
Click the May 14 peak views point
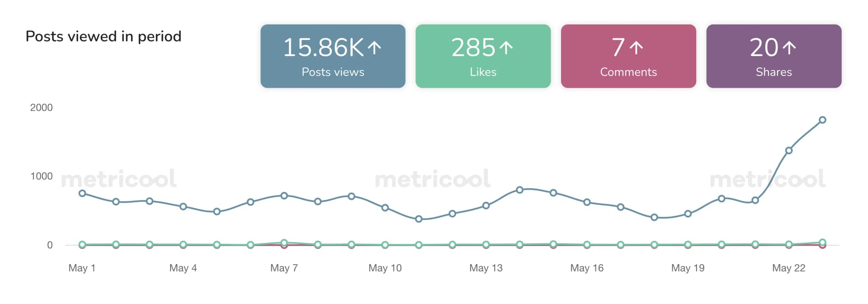point(519,190)
